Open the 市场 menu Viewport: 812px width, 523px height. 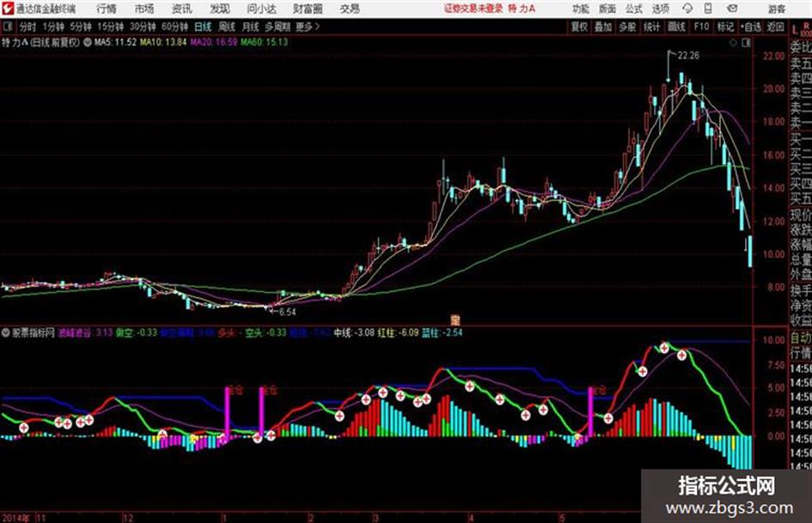coord(144,9)
